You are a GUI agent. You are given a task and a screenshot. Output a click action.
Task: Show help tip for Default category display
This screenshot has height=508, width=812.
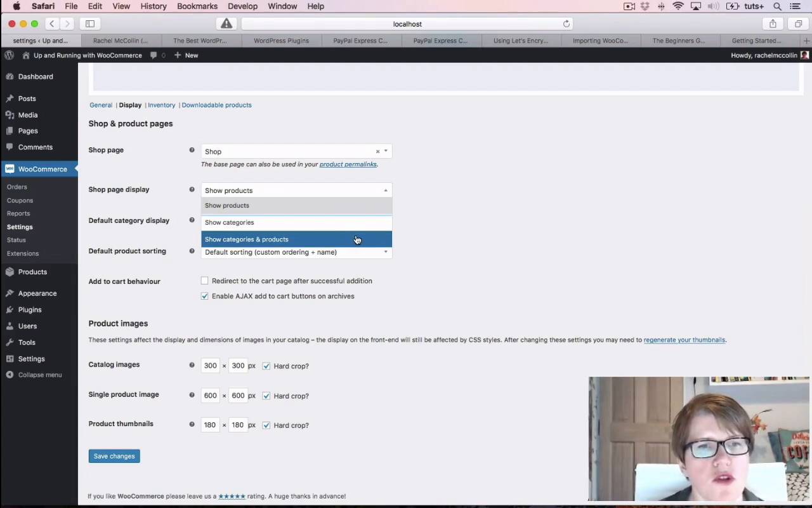click(x=192, y=220)
